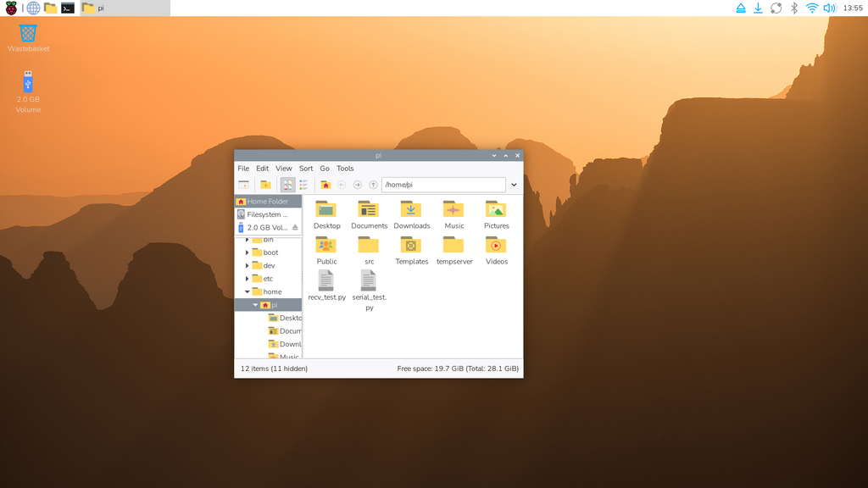The height and width of the screenshot is (488, 868).
Task: Open the View menu
Action: coord(283,169)
